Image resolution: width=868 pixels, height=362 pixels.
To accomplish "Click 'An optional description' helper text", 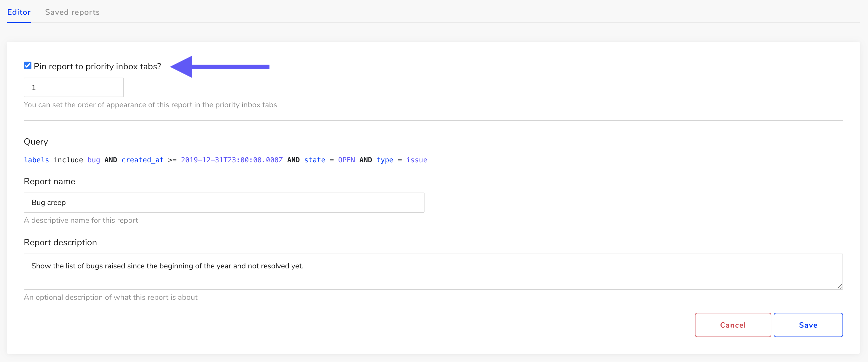I will click(111, 297).
